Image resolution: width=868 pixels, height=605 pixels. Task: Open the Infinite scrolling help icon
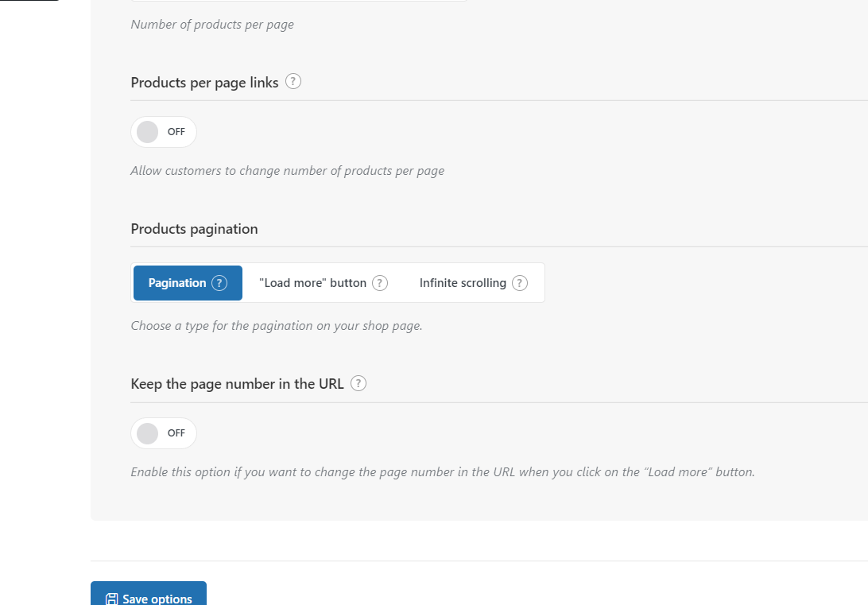(x=520, y=283)
